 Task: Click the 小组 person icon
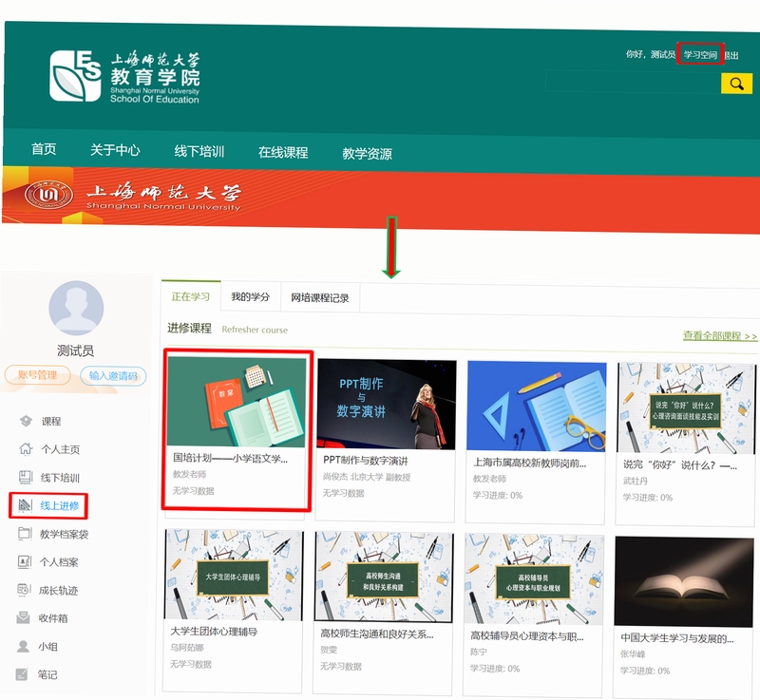click(x=23, y=646)
